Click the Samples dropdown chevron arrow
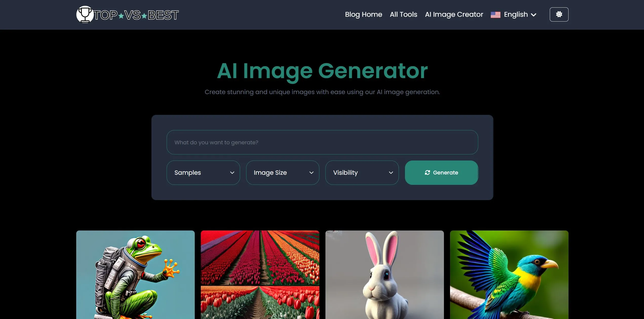The height and width of the screenshot is (319, 644). (x=232, y=173)
